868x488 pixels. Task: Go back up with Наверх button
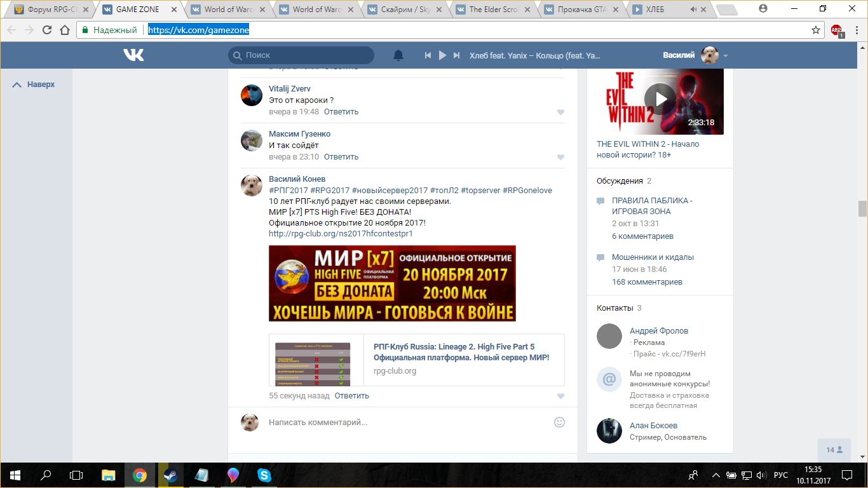[x=34, y=85]
